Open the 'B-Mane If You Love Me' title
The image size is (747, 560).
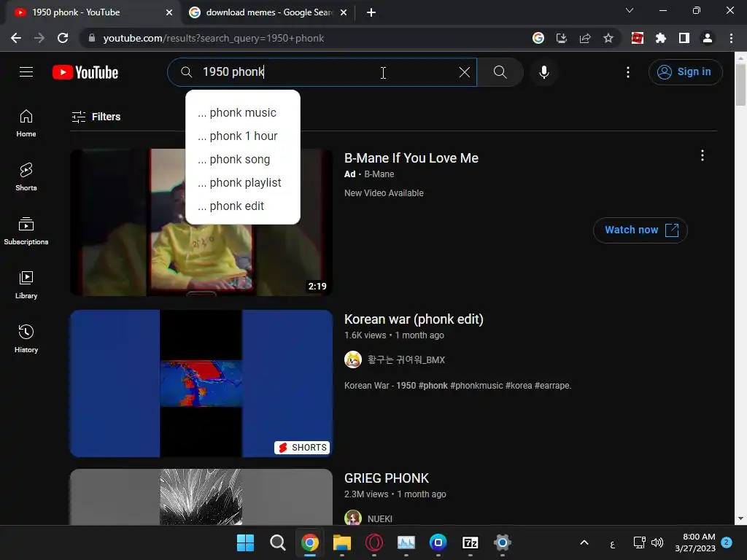(x=411, y=158)
